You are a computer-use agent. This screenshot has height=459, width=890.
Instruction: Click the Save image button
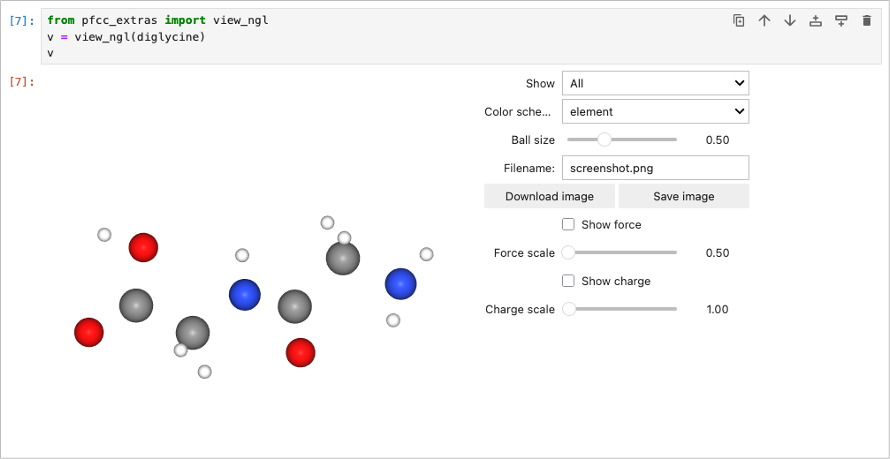pyautogui.click(x=684, y=196)
